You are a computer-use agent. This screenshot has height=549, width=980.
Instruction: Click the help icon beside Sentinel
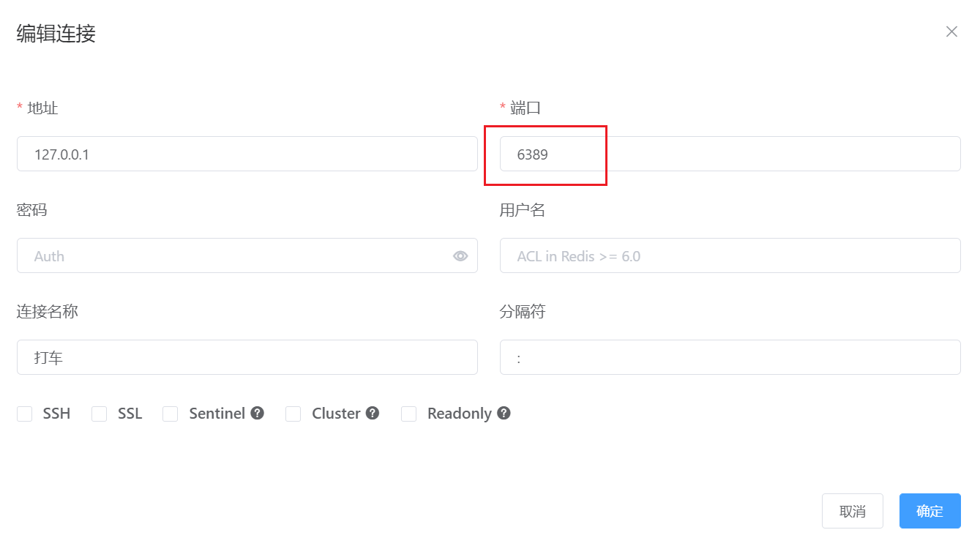[257, 413]
